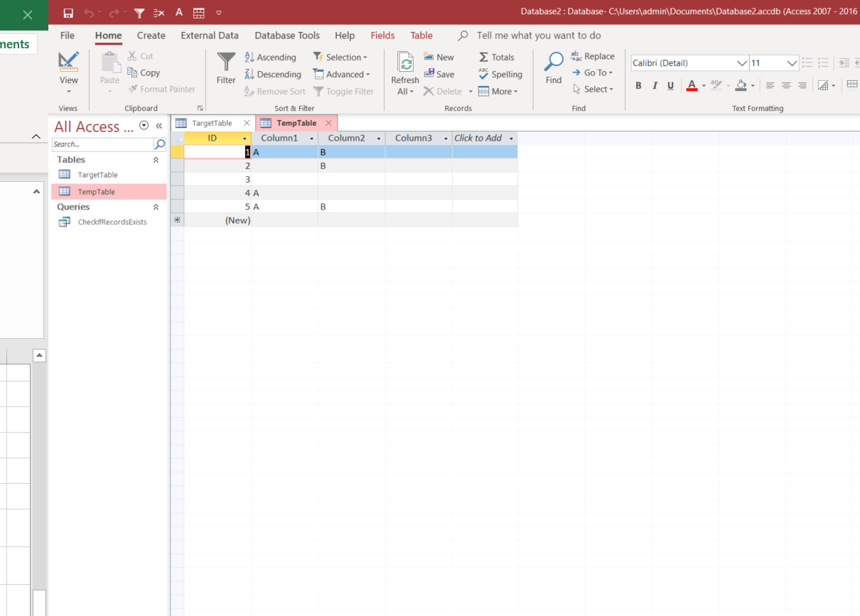Viewport: 860px width, 616px height.
Task: Click the Column2 cell in row ID 5
Action: pyautogui.click(x=352, y=207)
